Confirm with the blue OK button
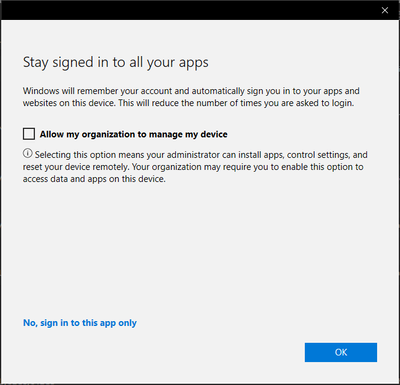The height and width of the screenshot is (385, 400). (341, 352)
